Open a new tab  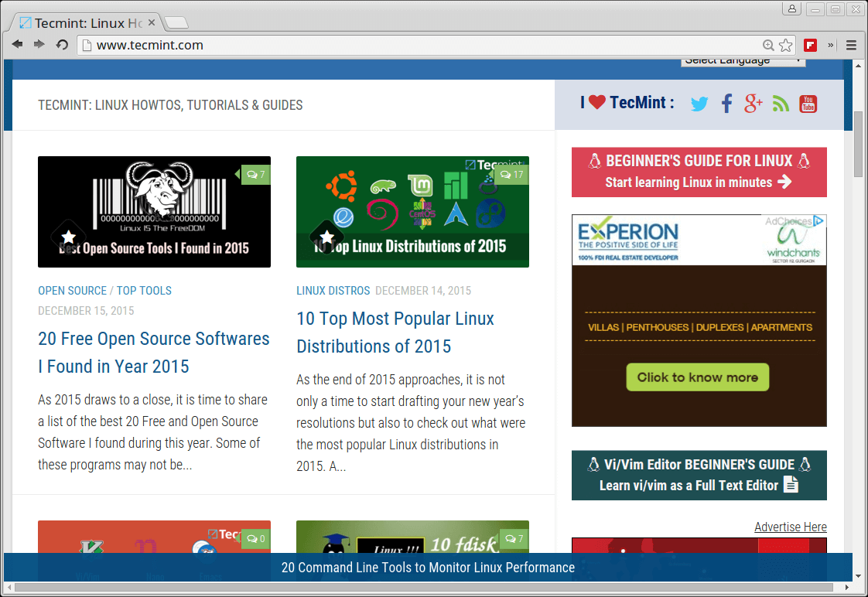click(176, 22)
